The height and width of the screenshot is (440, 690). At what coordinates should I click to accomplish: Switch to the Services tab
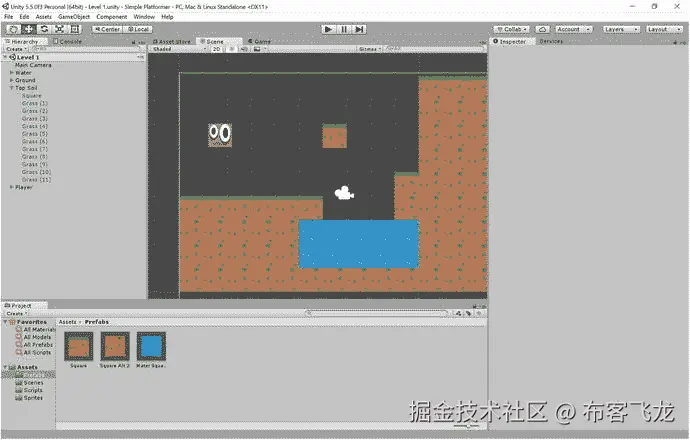coord(551,41)
